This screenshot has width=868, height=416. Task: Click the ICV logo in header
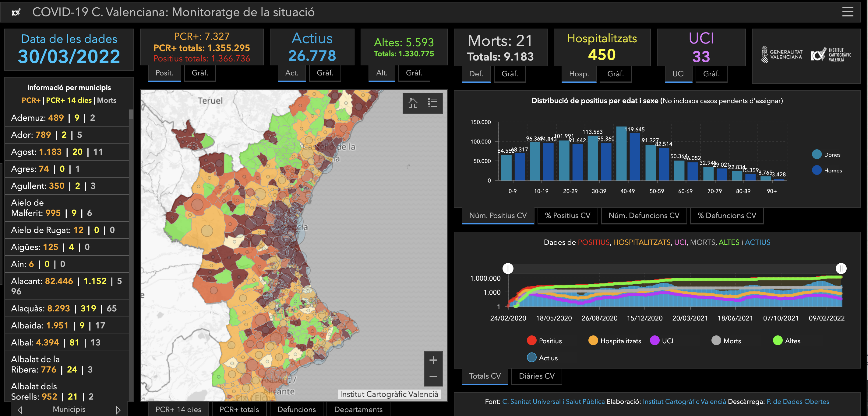(16, 12)
